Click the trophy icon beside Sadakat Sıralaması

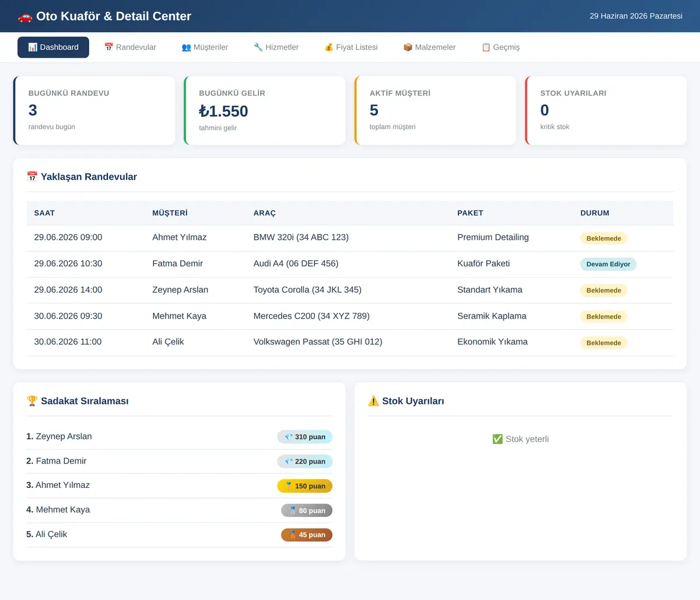(32, 401)
